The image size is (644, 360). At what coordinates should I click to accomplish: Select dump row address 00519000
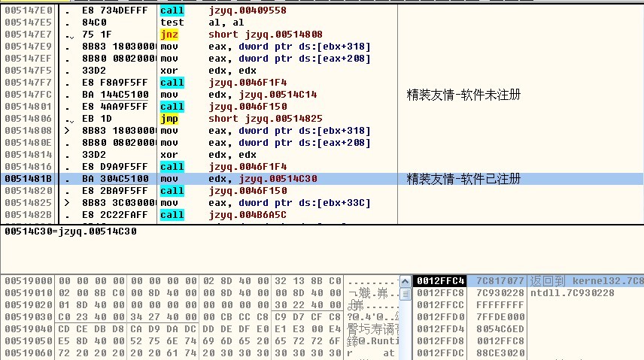pyautogui.click(x=29, y=281)
